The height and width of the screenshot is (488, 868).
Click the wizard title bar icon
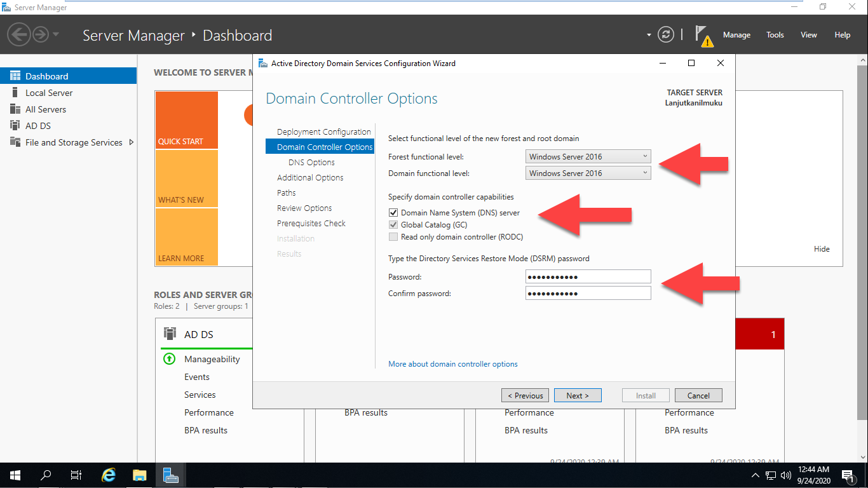pyautogui.click(x=263, y=63)
